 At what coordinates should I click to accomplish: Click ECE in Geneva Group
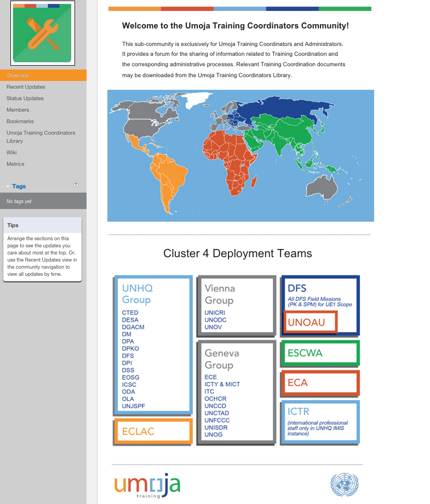click(x=210, y=377)
